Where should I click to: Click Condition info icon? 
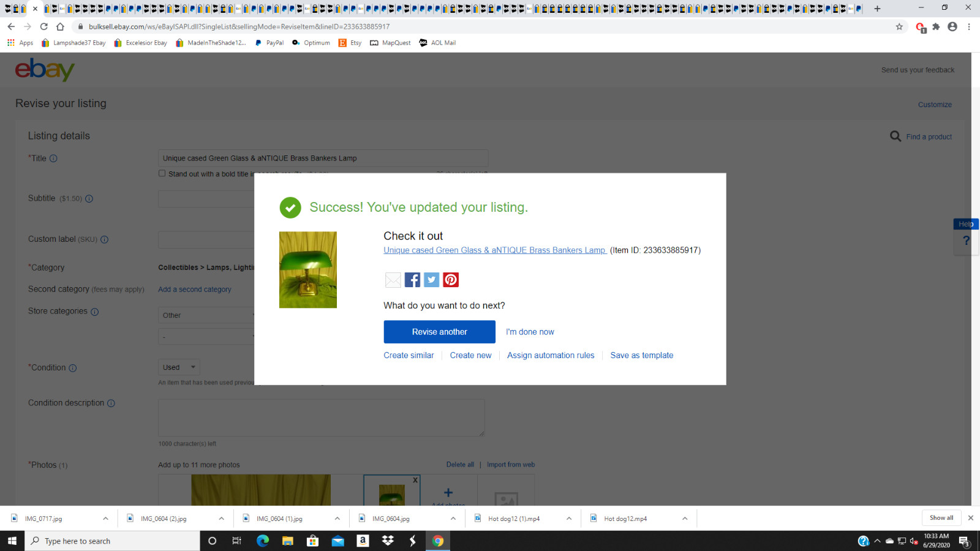point(73,368)
